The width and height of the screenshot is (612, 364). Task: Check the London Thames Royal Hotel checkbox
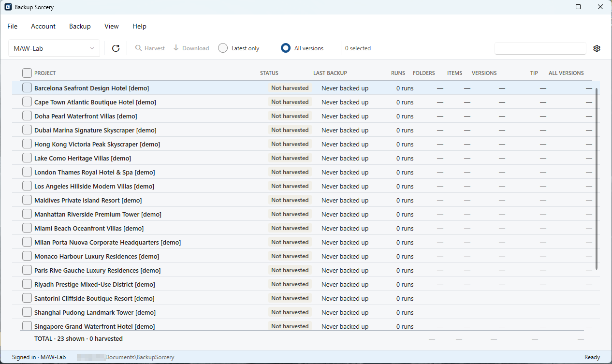pos(27,172)
